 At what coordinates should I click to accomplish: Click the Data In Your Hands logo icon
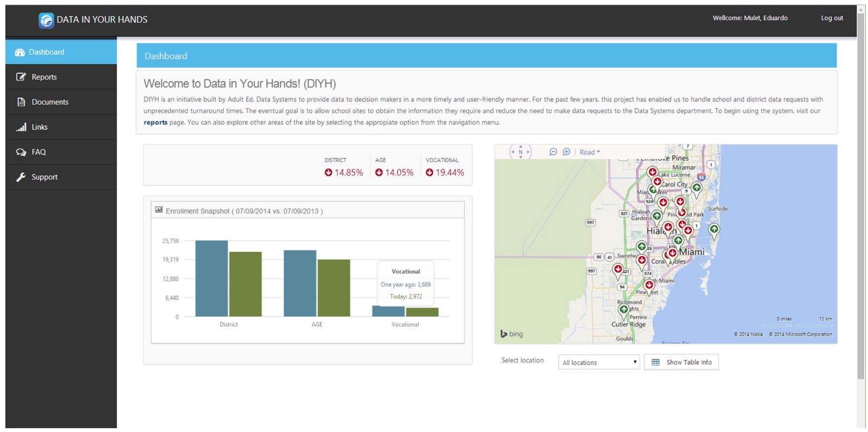(x=46, y=20)
